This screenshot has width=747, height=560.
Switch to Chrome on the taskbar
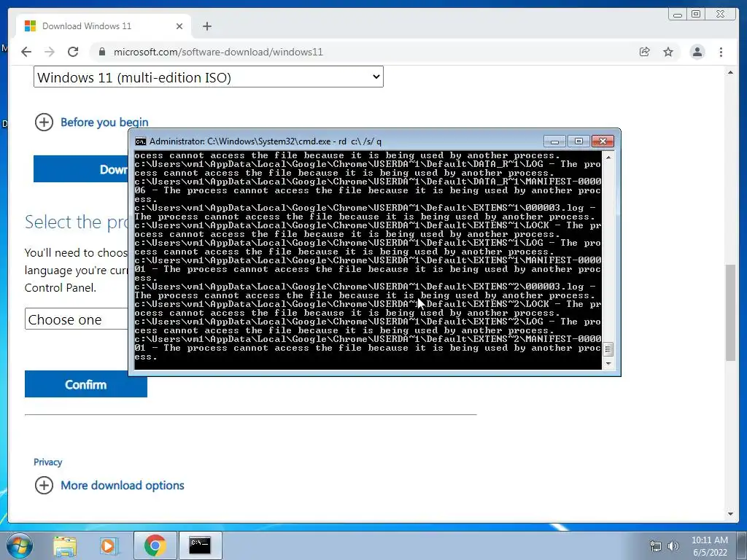155,545
